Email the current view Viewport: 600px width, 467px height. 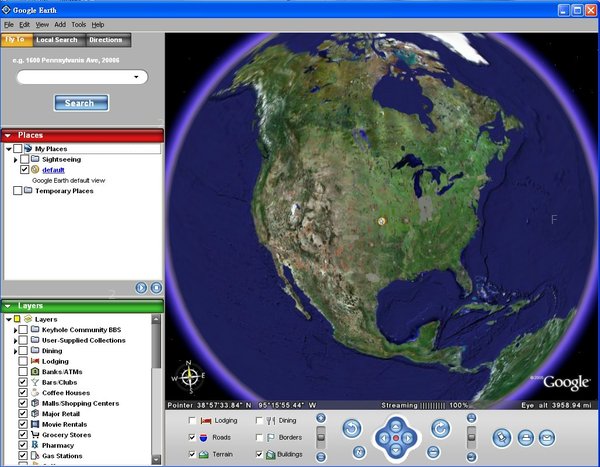(547, 438)
